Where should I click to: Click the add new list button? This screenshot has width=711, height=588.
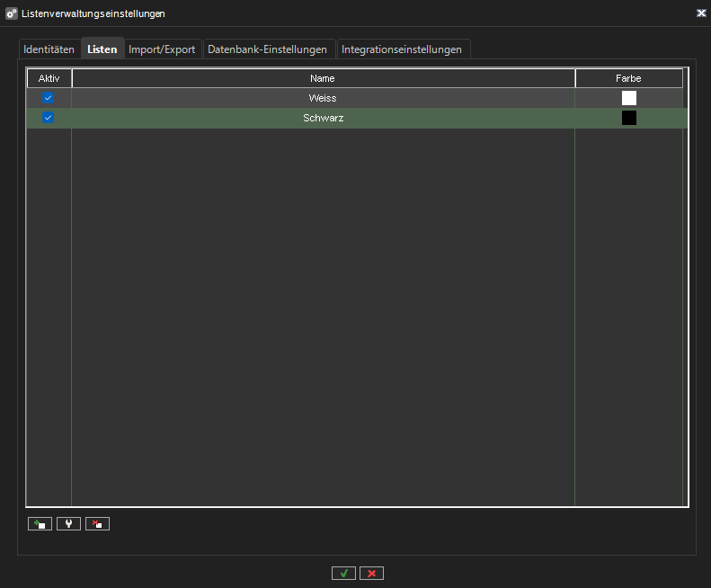(x=40, y=523)
